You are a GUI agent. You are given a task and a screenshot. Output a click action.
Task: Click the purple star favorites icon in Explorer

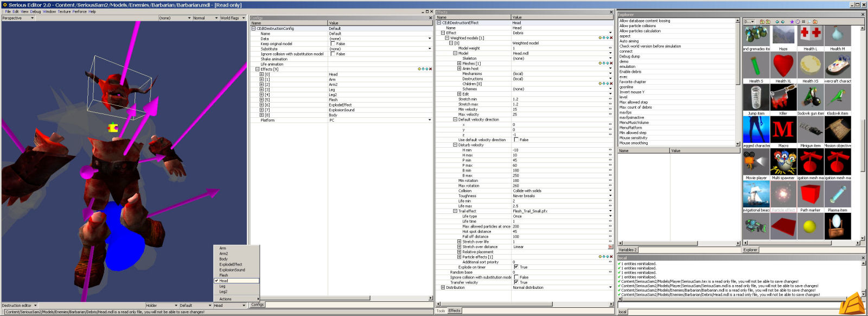pyautogui.click(x=792, y=22)
